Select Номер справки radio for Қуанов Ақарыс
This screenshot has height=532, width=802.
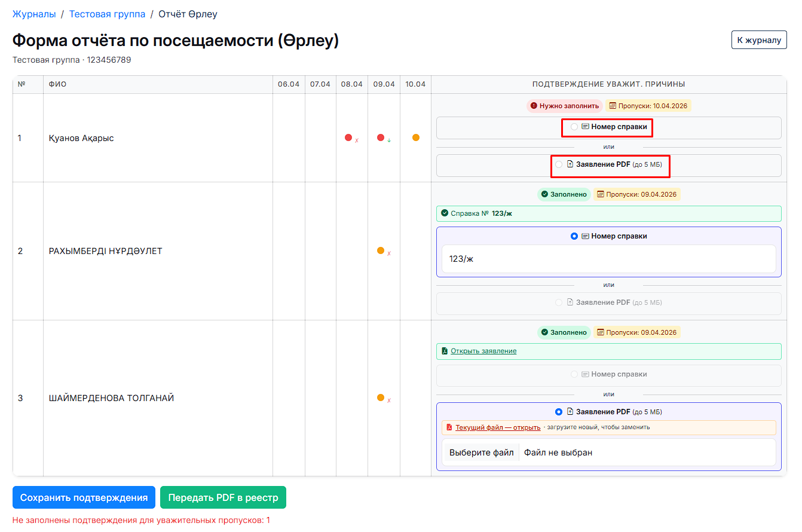(x=574, y=127)
